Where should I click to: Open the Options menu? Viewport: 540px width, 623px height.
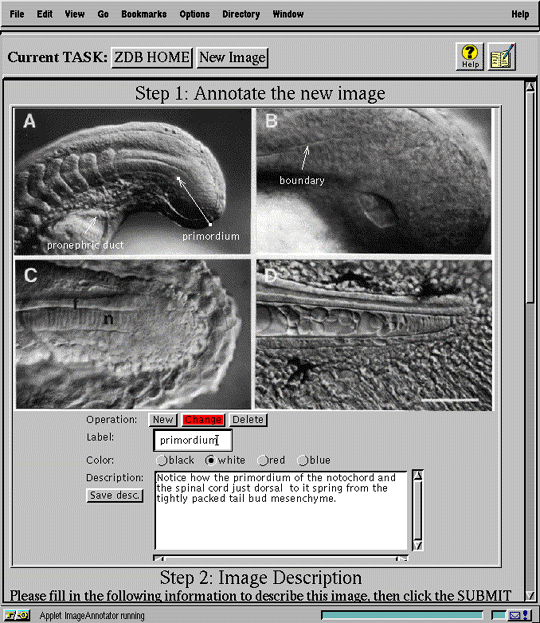194,14
